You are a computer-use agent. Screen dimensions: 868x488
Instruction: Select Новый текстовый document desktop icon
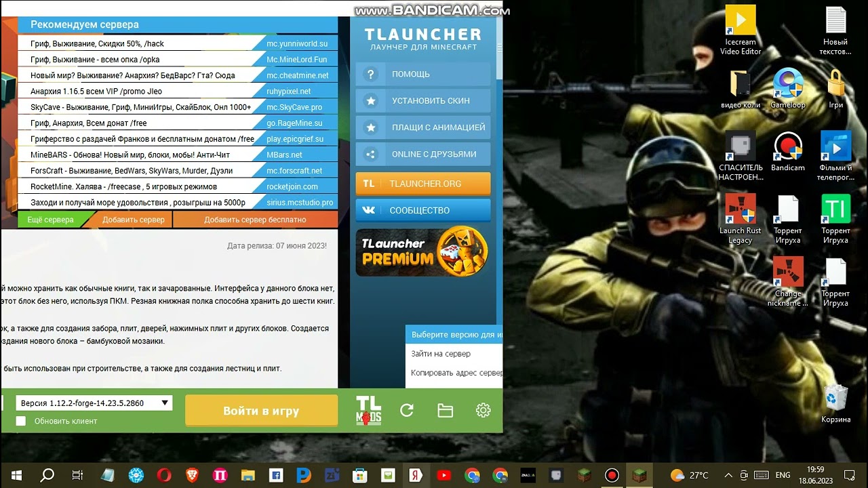click(x=836, y=30)
